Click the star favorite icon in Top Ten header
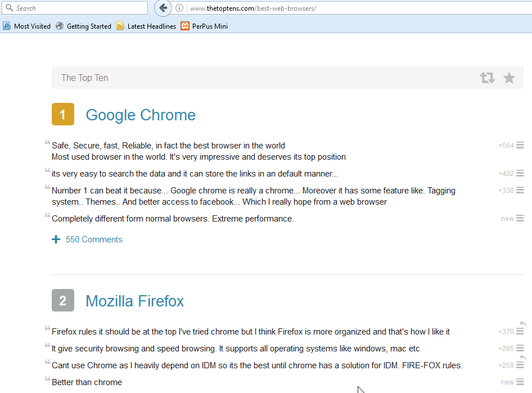Image resolution: width=532 pixels, height=393 pixels. coord(510,78)
